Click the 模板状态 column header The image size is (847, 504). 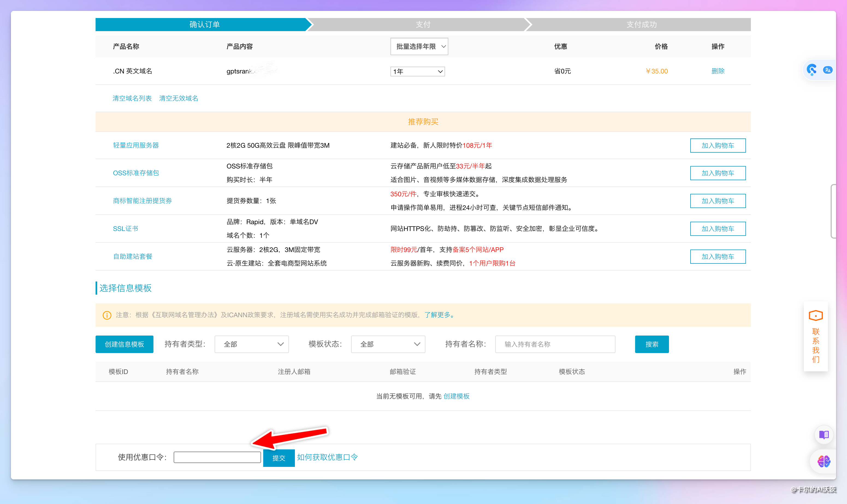click(571, 372)
